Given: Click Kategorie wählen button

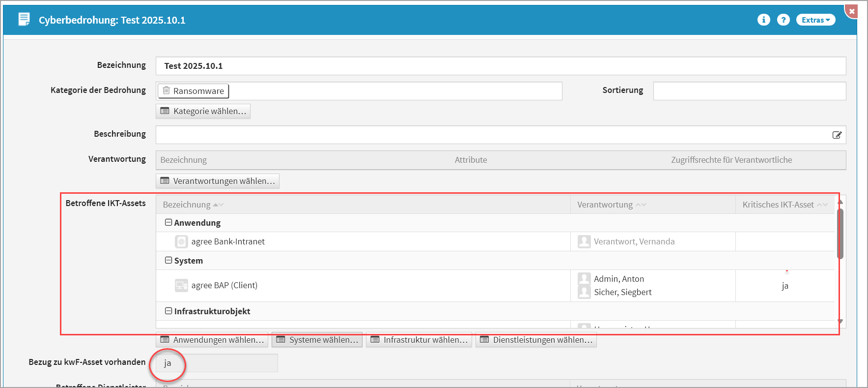Looking at the screenshot, I should point(203,111).
